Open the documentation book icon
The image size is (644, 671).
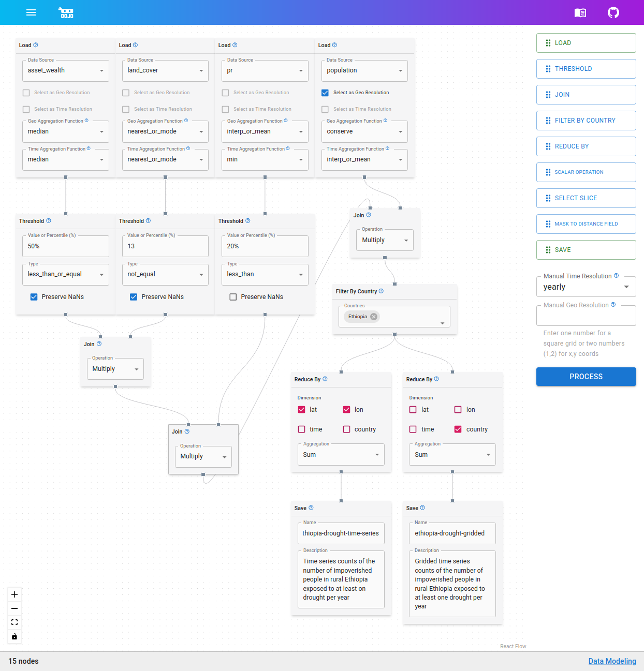tap(580, 12)
